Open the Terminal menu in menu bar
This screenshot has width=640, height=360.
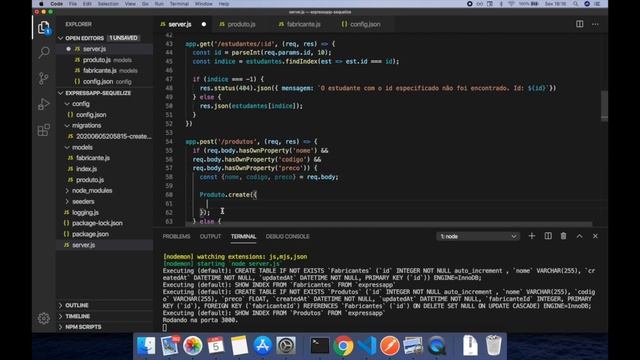[x=179, y=4]
